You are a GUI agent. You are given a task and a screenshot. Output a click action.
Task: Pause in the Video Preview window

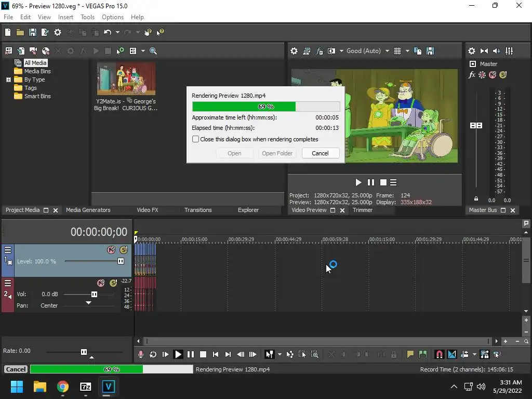371,182
